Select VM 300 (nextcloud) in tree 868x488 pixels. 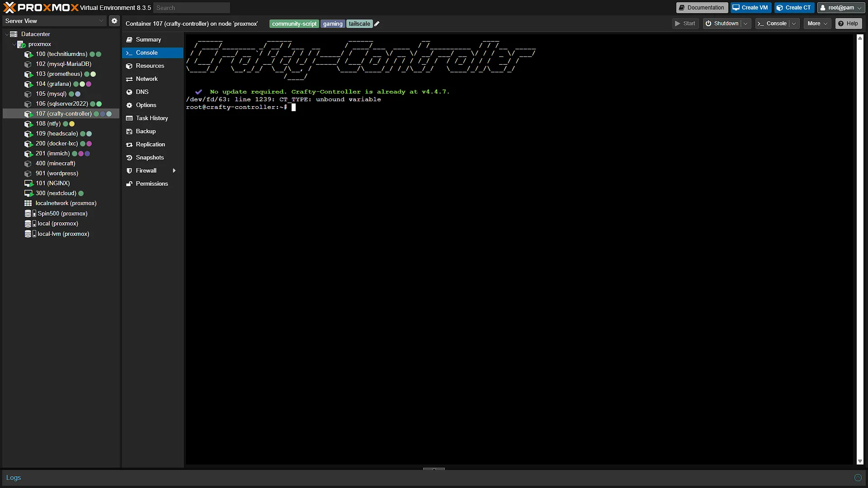(x=61, y=193)
